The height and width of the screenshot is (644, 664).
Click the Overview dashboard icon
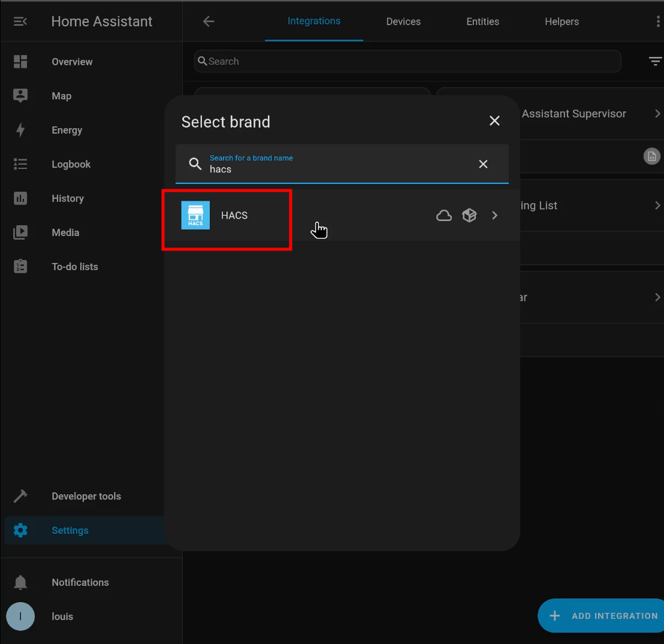click(x=20, y=62)
